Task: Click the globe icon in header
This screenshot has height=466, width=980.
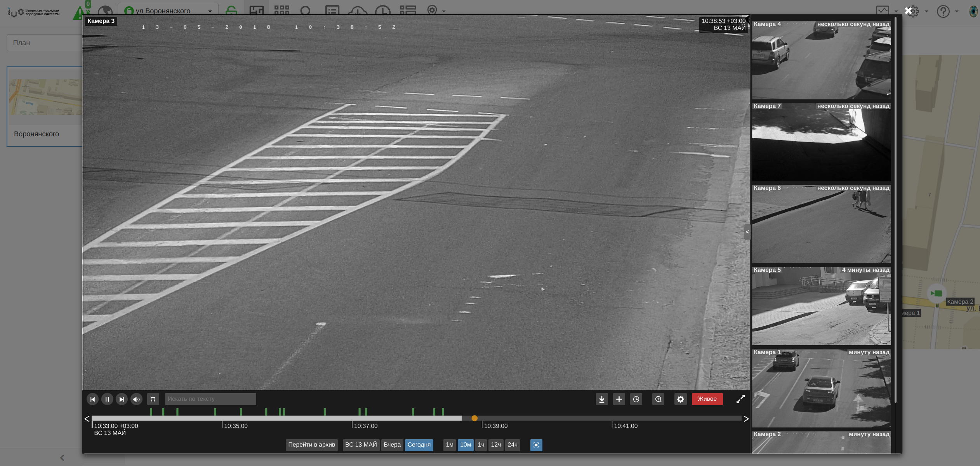Action: click(105, 12)
